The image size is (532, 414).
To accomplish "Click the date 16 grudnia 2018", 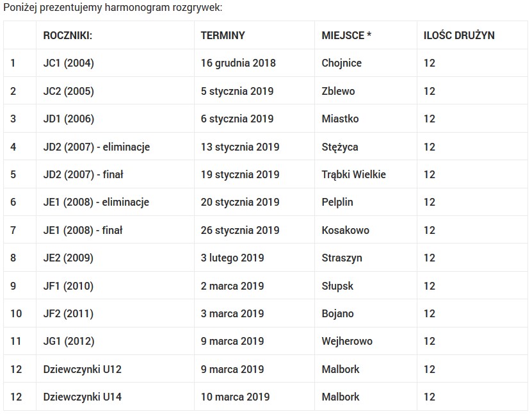I will tap(238, 63).
